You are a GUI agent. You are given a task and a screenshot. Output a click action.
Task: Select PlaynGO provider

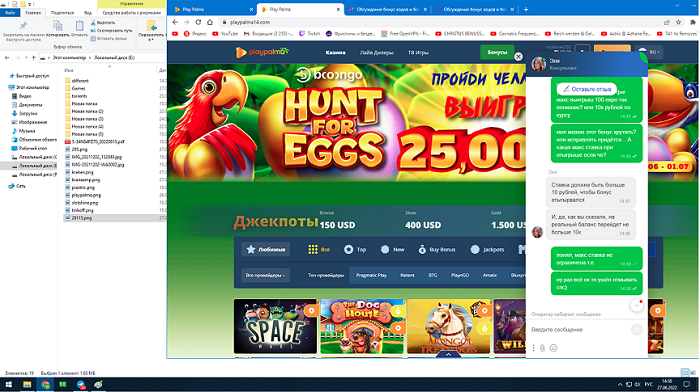pyautogui.click(x=460, y=275)
